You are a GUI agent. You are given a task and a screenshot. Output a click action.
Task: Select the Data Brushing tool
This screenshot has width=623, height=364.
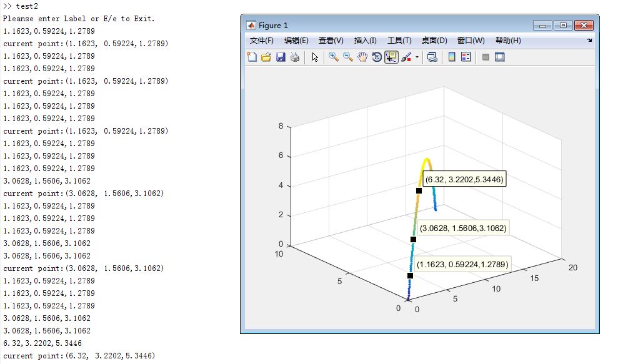(x=406, y=56)
